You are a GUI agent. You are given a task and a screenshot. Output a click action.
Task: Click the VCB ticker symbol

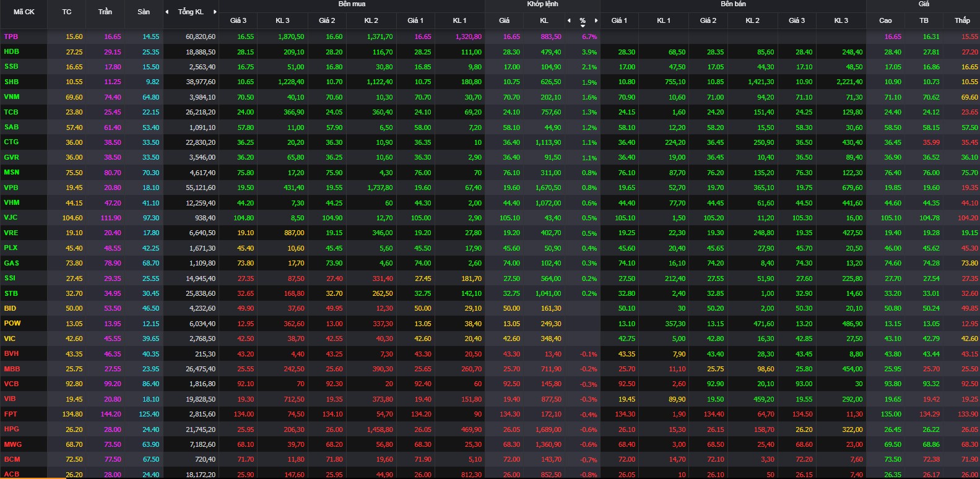point(11,384)
